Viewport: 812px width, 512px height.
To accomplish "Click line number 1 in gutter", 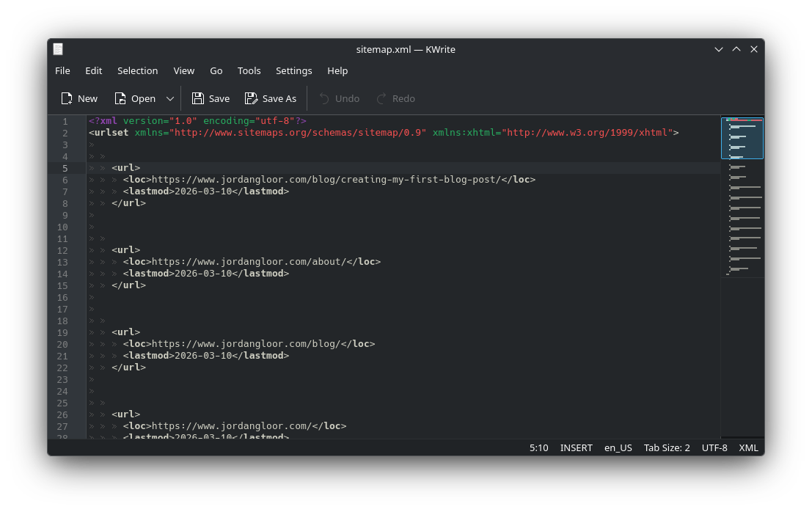I will [65, 122].
